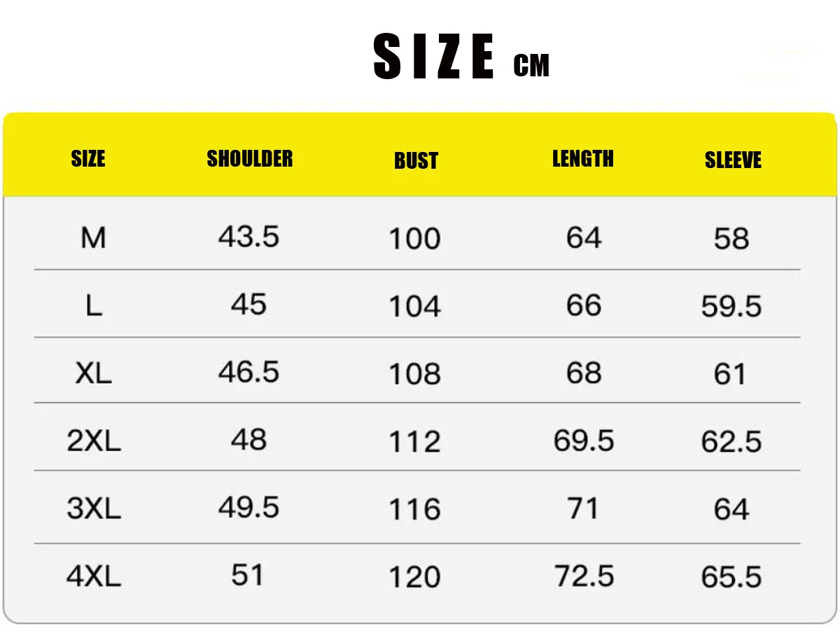This screenshot has width=840, height=633.
Task: Select the XL size row label
Action: pyautogui.click(x=93, y=373)
